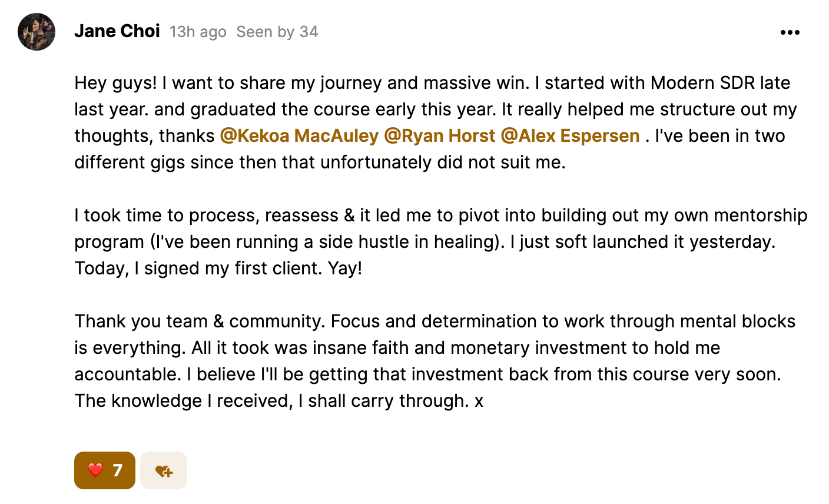Open the @Kekoa MacAuley mention
This screenshot has width=829, height=504.
click(x=299, y=136)
